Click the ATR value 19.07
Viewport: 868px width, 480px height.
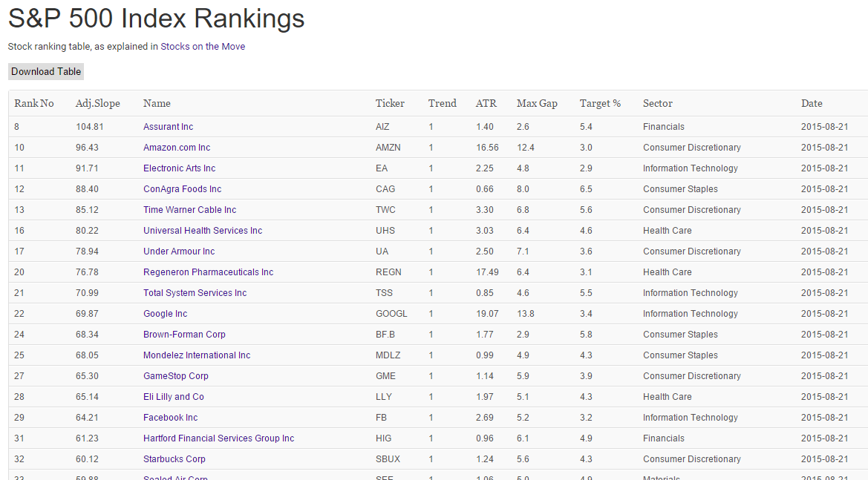point(487,314)
